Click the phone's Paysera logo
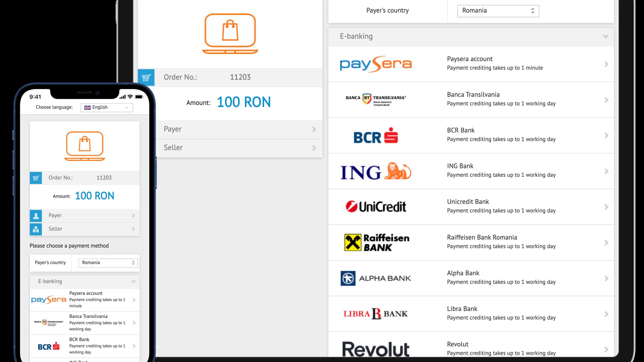Viewport: 644px width, 362px height. click(x=49, y=300)
